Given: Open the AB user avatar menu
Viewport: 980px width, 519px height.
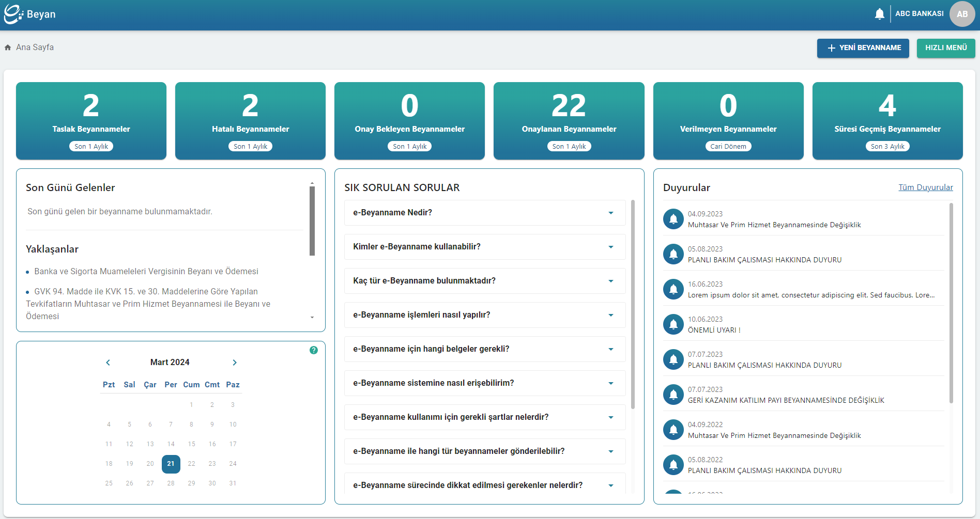Looking at the screenshot, I should click(x=962, y=14).
